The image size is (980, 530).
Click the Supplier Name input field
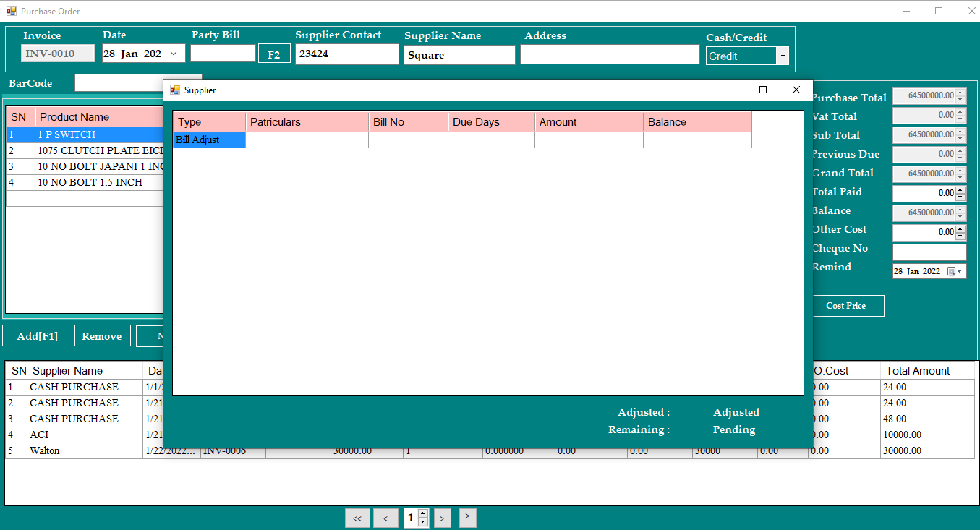coord(459,55)
